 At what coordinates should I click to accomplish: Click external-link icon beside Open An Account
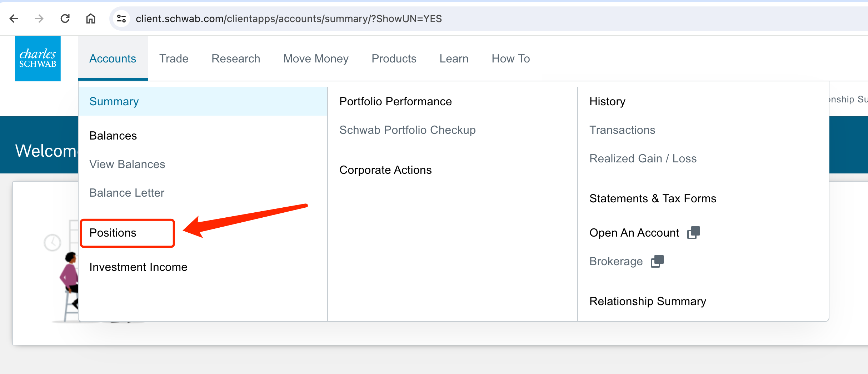pyautogui.click(x=694, y=233)
